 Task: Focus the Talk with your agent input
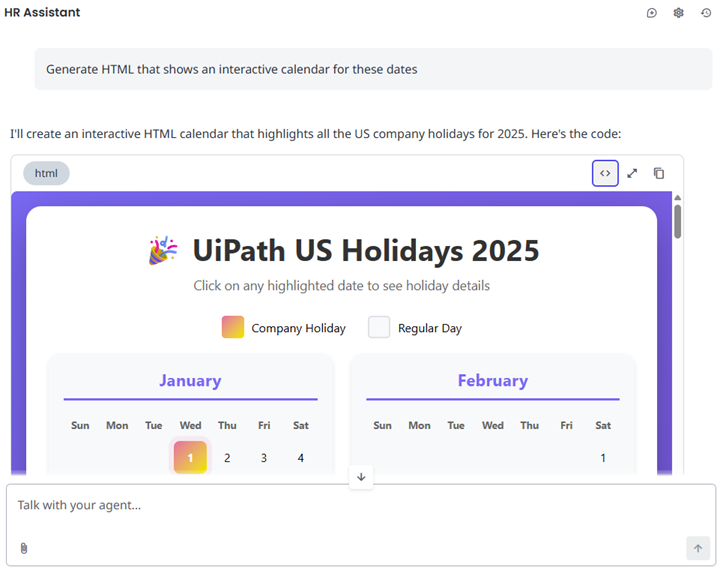pyautogui.click(x=350, y=506)
